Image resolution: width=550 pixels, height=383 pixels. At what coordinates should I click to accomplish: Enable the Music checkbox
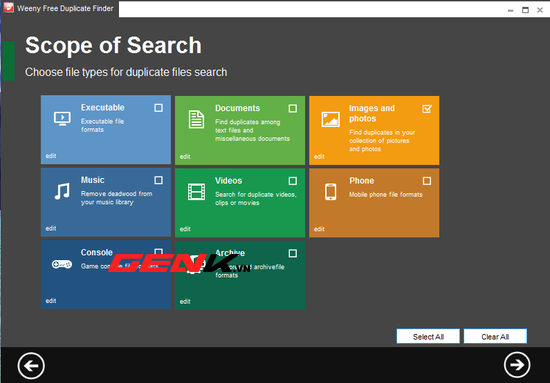pyautogui.click(x=159, y=180)
